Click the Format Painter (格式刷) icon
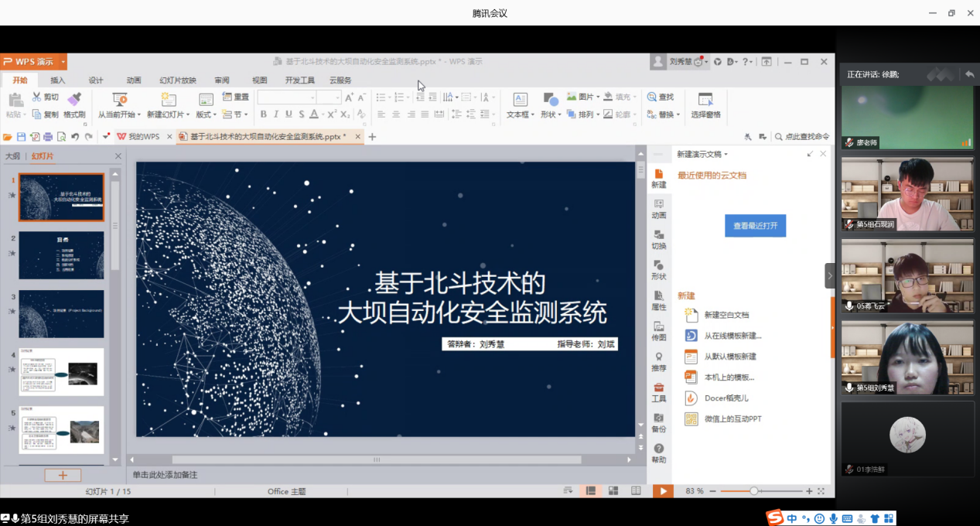The height and width of the screenshot is (526, 980). (74, 100)
